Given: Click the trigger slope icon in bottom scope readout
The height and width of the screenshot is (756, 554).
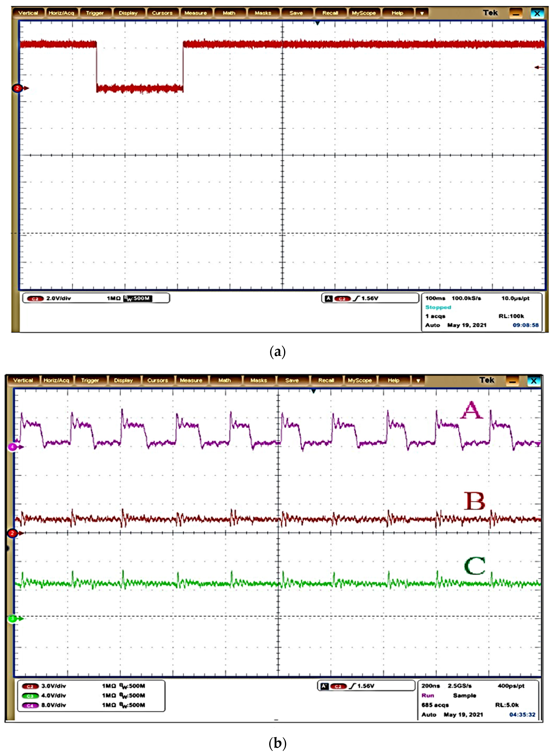Looking at the screenshot, I should click(x=352, y=686).
